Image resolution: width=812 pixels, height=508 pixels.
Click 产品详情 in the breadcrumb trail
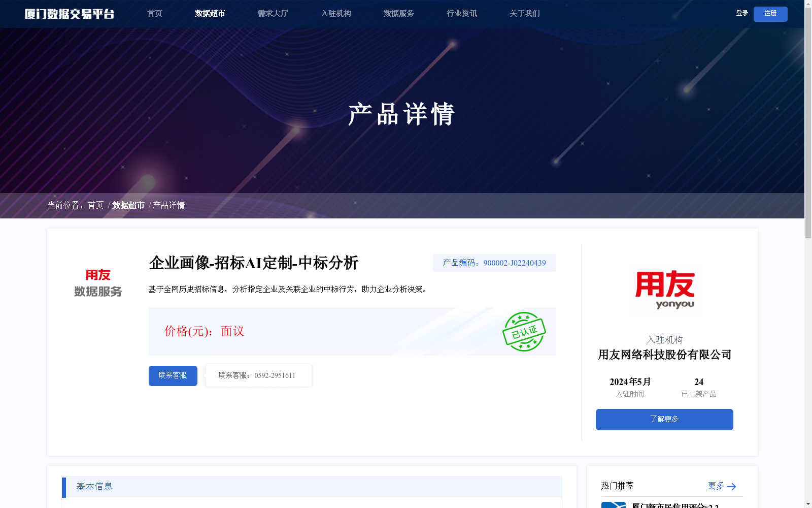169,205
